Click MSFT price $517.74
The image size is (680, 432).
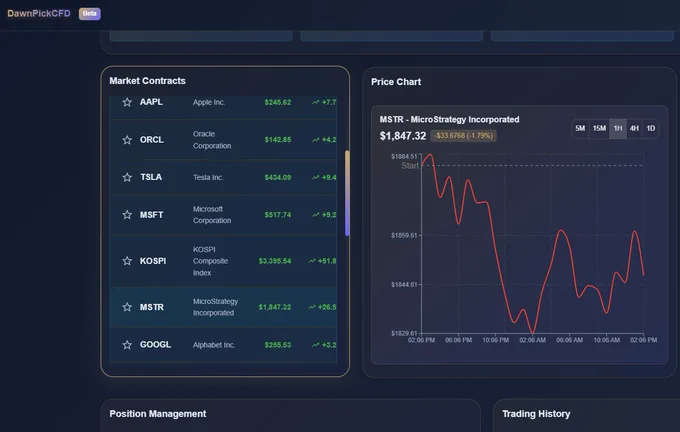tap(278, 215)
